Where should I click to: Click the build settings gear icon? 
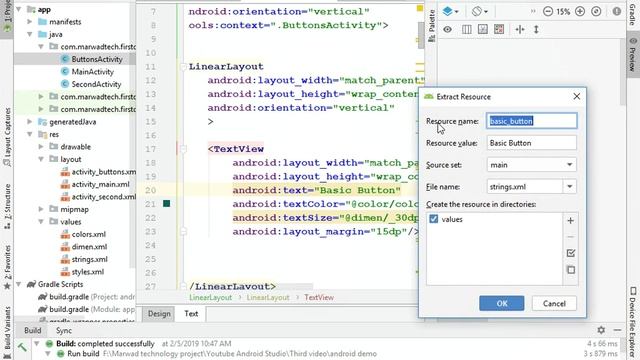coord(601,330)
